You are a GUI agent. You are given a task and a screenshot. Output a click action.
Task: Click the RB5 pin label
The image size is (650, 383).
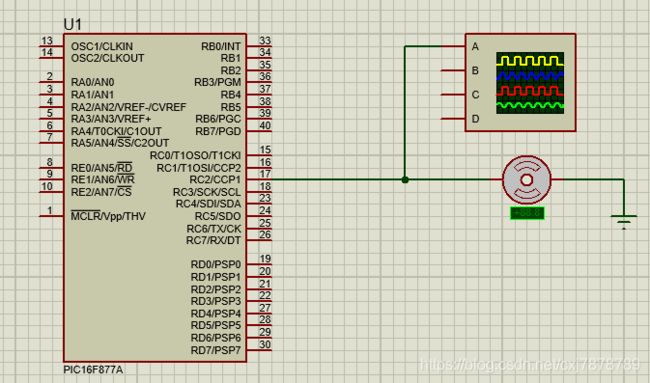[230, 107]
